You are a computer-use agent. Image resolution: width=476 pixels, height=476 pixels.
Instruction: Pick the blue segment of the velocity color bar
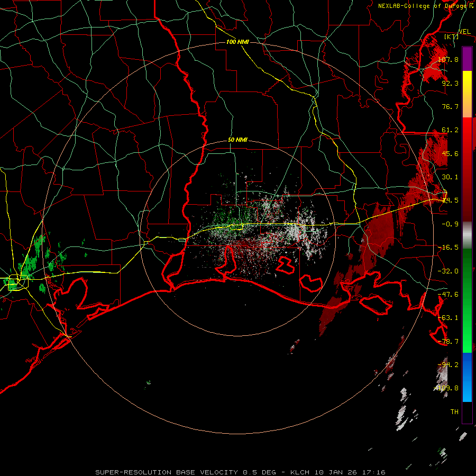coord(467,377)
